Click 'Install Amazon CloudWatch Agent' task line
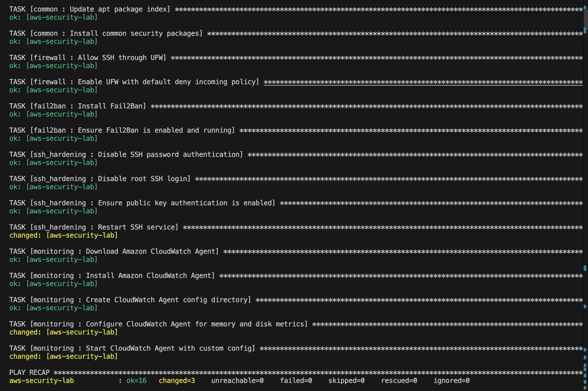 [x=296, y=276]
